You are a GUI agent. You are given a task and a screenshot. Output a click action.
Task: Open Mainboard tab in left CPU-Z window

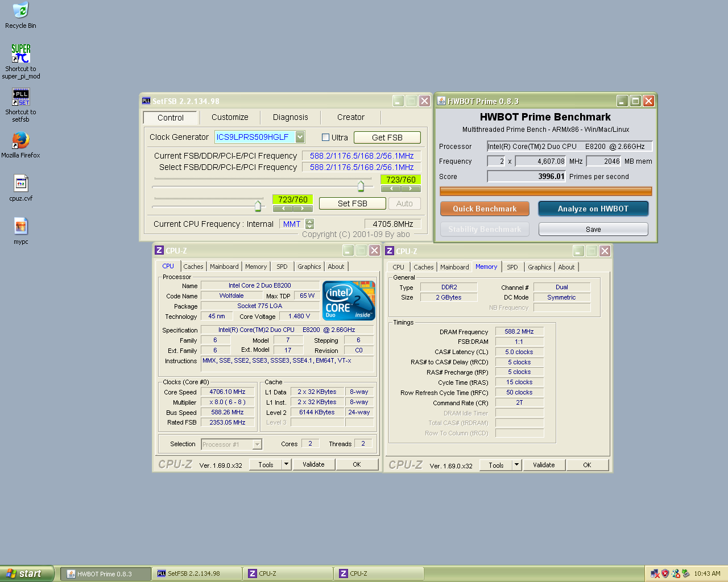pyautogui.click(x=224, y=267)
